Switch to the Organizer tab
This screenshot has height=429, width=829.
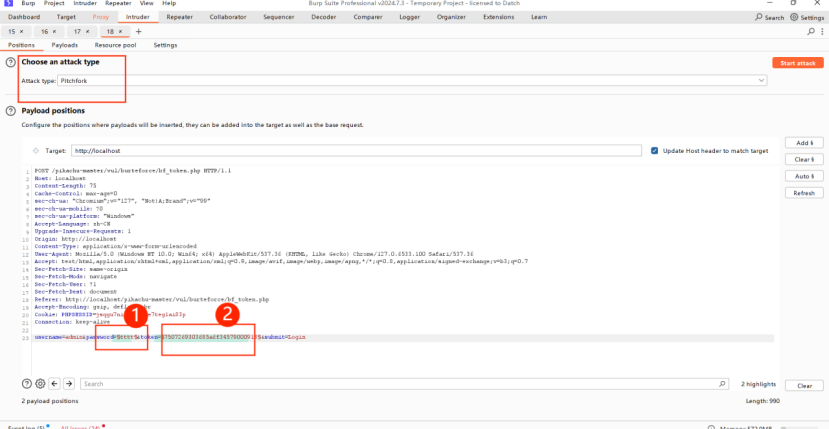451,17
